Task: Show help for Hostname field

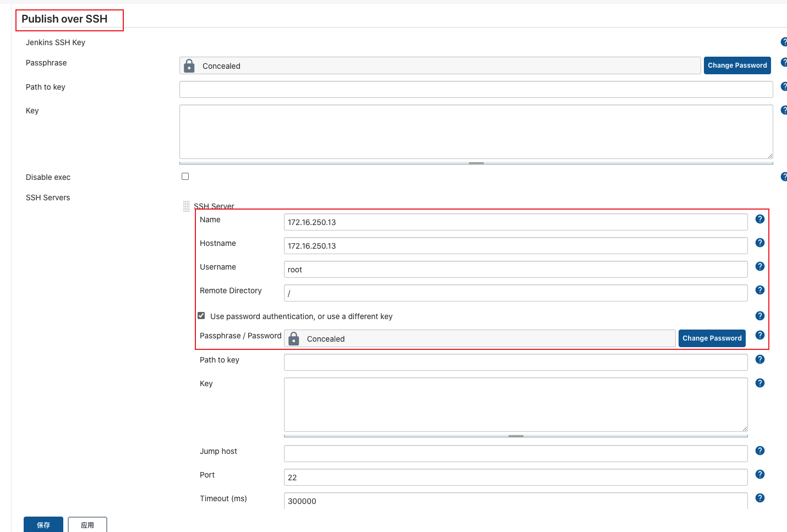Action: pos(760,243)
